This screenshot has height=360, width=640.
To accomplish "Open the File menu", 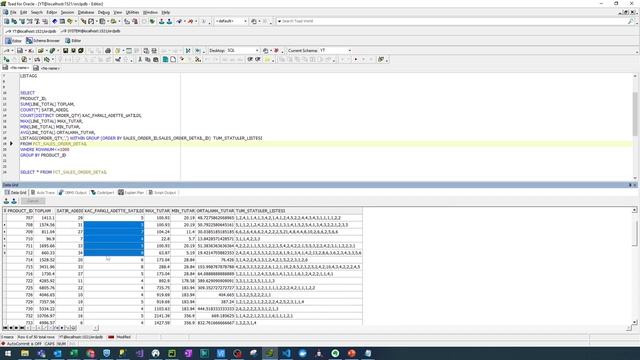I will pos(13,12).
